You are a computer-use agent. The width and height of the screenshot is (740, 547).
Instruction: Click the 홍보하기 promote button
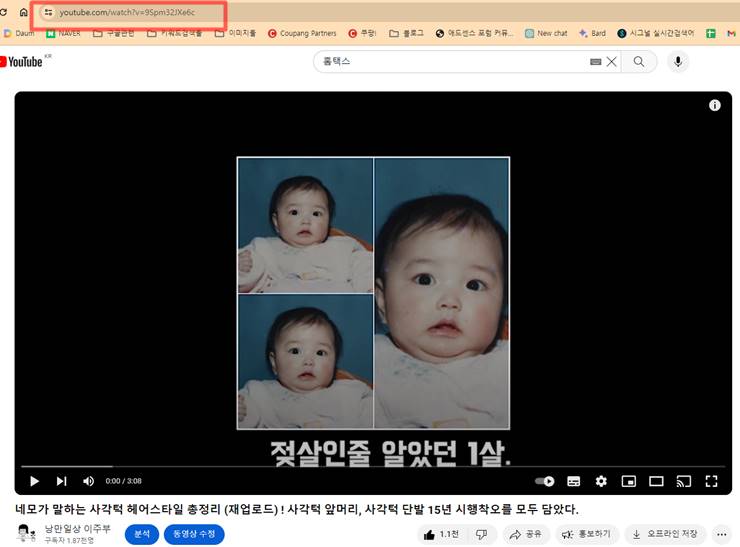[587, 534]
